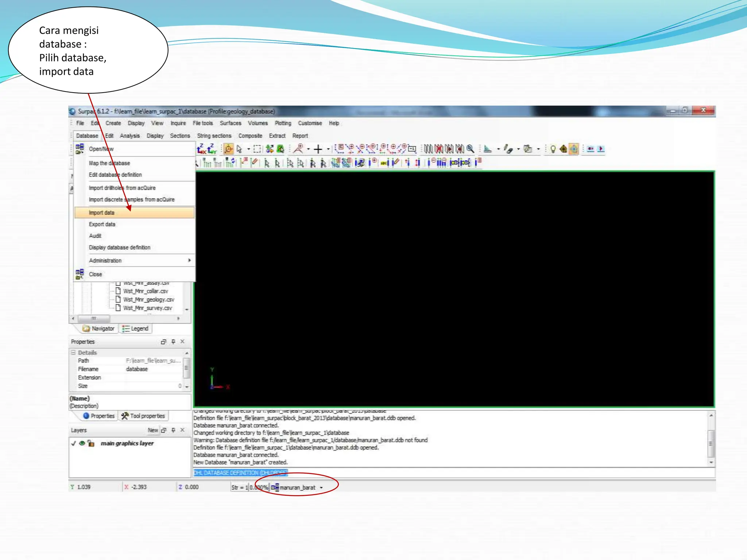This screenshot has height=560, width=747.
Task: Click the highlighted orbit view tool icon
Action: 228,149
